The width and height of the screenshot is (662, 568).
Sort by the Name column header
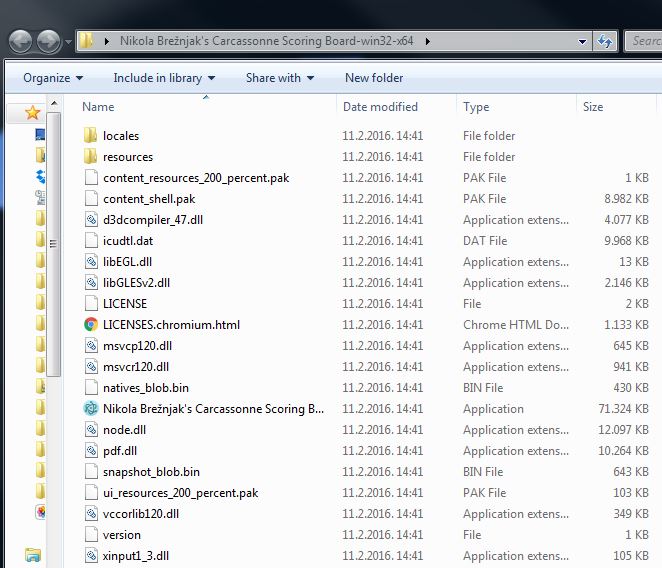click(98, 107)
